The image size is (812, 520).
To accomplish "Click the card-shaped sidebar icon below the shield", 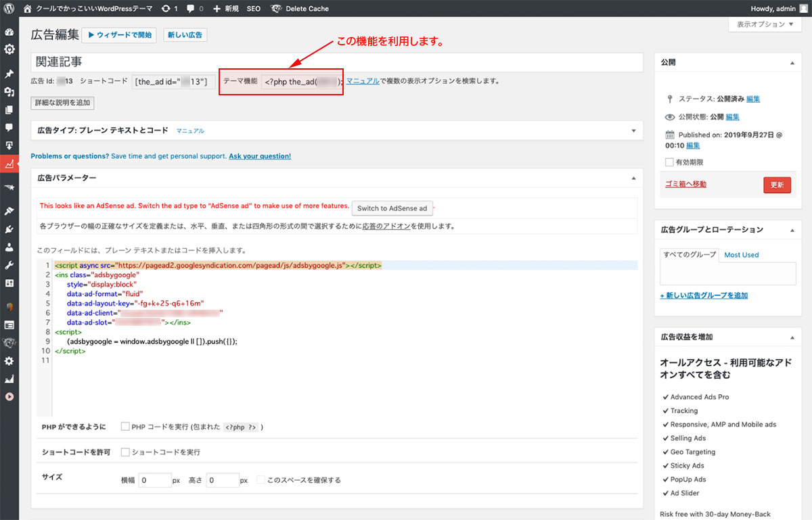I will coord(9,325).
